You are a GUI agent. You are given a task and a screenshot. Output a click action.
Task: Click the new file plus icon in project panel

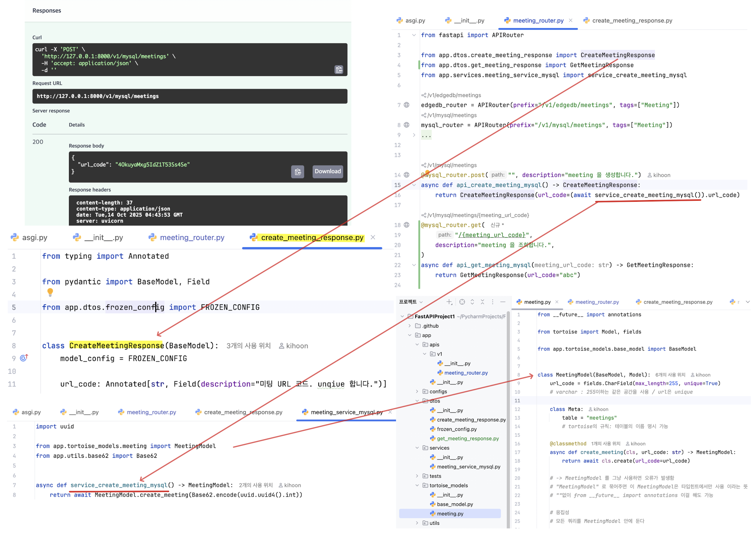pos(449,302)
